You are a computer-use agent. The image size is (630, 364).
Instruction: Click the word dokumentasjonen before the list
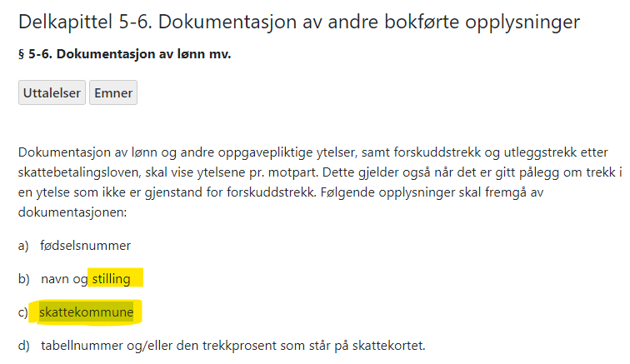click(x=68, y=212)
